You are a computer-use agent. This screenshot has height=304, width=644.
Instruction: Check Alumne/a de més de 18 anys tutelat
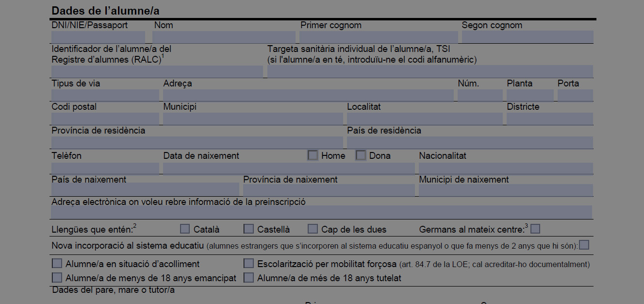pos(248,278)
